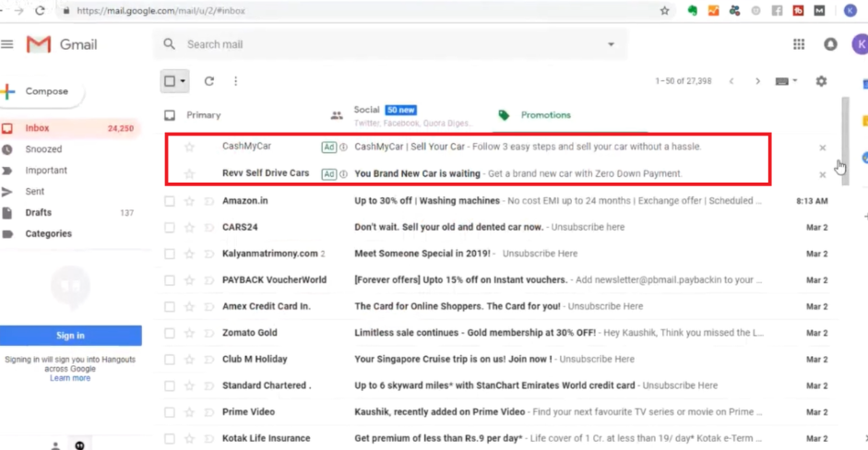Select the Club M Holiday email checkbox
Image resolution: width=868 pixels, height=450 pixels.
click(x=170, y=360)
